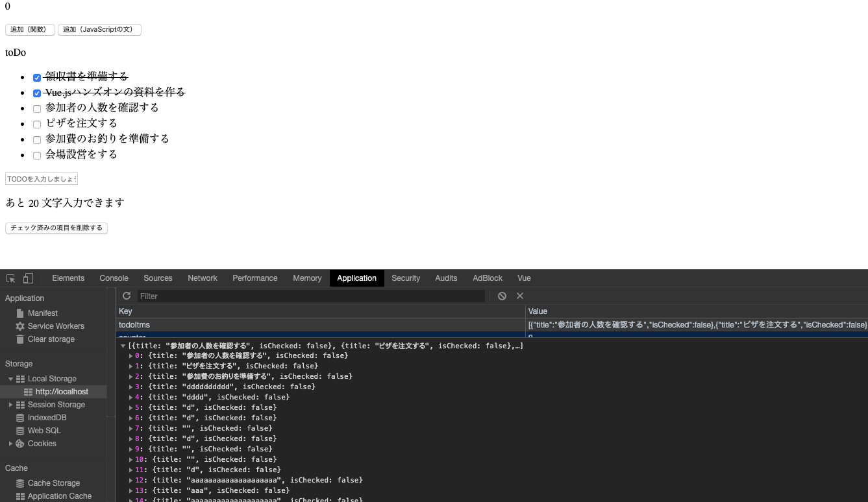Click the チェック済みの項目を削除する button

(56, 228)
